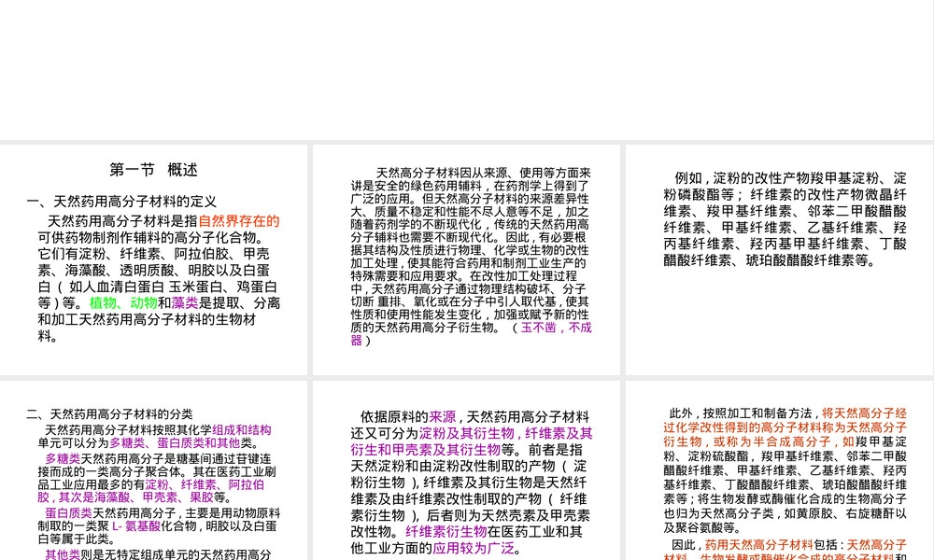This screenshot has width=934, height=560.
Task: Click the purple phrase 玉不凿，不成器
Action: pyautogui.click(x=471, y=334)
